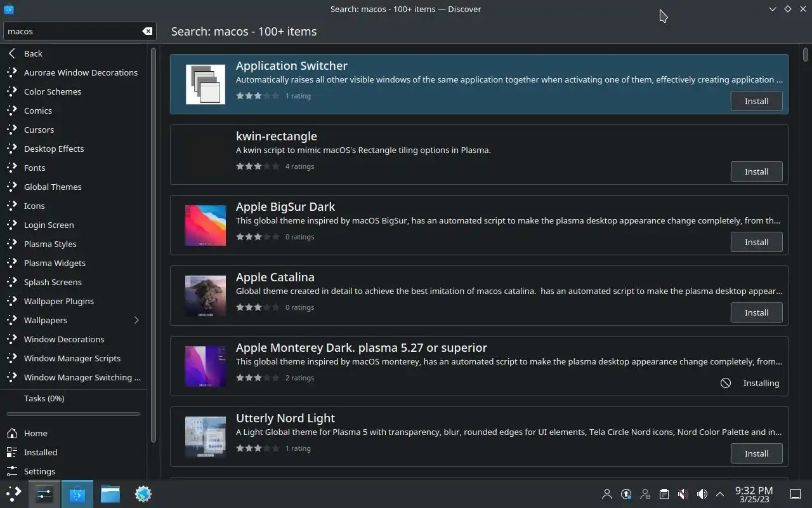Click kwin-rectangle's 4 ratings stars
This screenshot has width=812, height=508.
coord(258,166)
